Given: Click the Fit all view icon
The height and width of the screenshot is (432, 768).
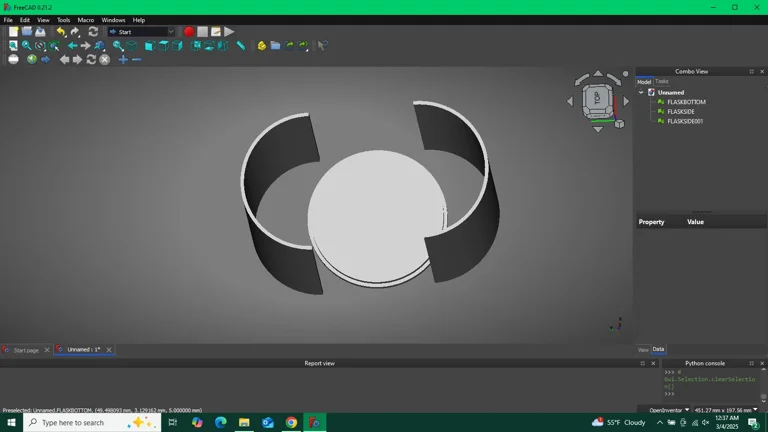Looking at the screenshot, I should tap(13, 46).
